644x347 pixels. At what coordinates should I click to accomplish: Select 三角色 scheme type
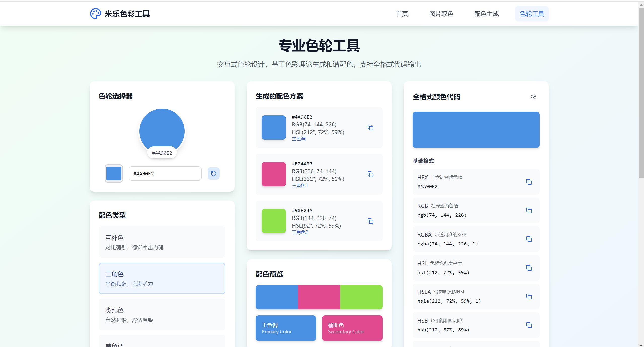[162, 278]
